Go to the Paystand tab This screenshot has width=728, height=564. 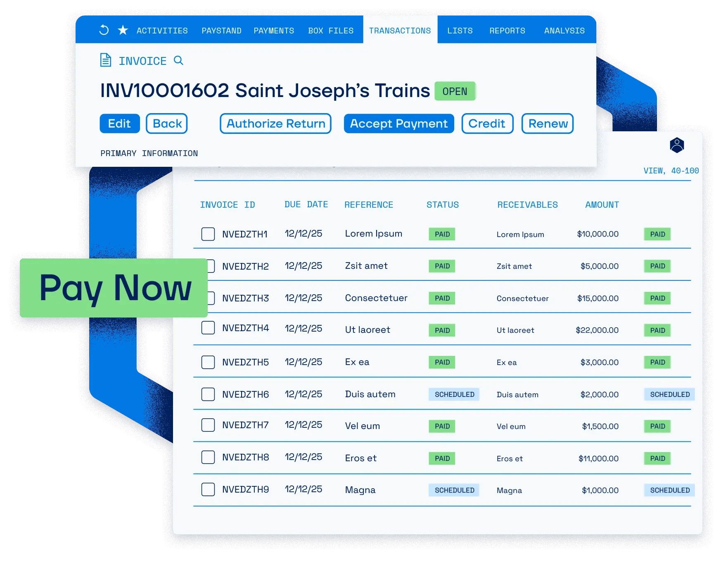pyautogui.click(x=221, y=31)
